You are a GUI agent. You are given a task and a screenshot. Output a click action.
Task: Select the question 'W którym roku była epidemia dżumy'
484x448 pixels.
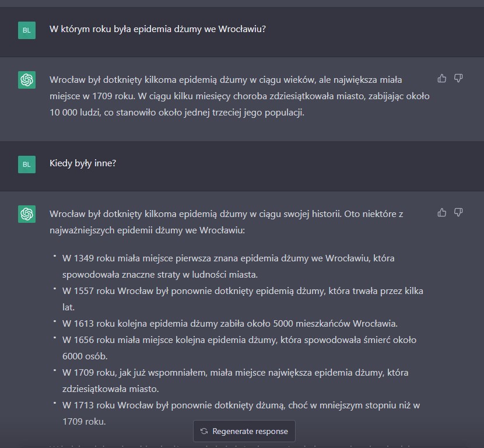click(x=157, y=29)
